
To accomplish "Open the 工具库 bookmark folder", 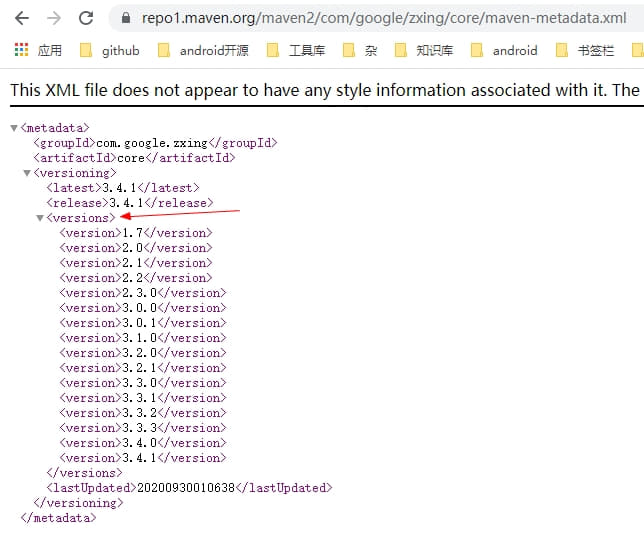I will (296, 51).
